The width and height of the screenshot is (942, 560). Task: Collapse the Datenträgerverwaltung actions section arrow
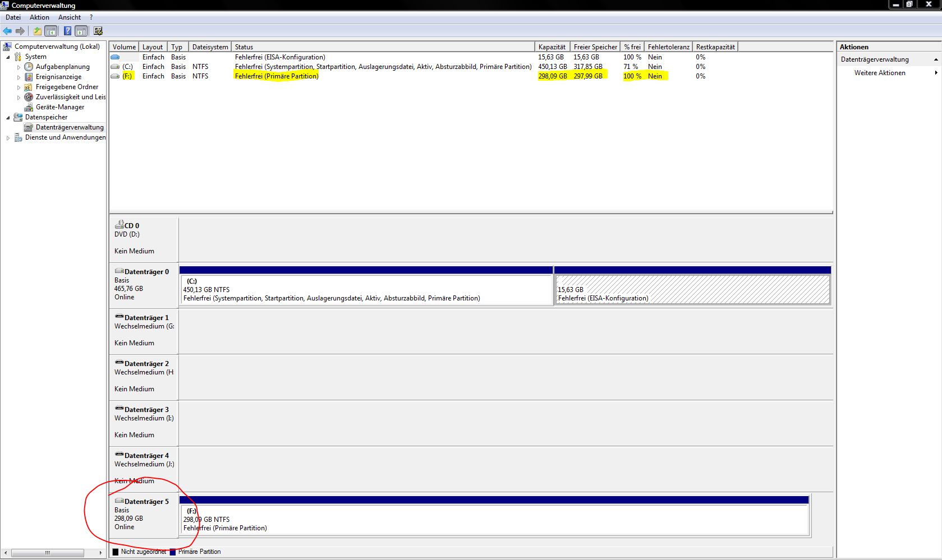point(935,59)
